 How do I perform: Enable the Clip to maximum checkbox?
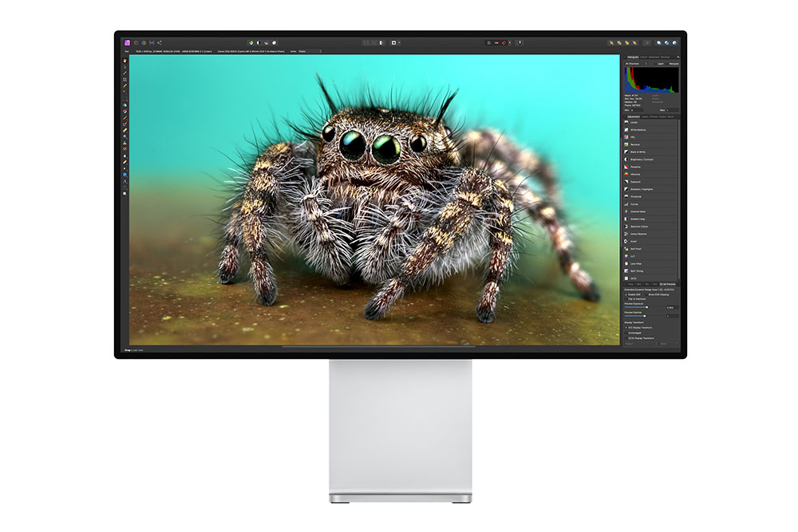625,299
